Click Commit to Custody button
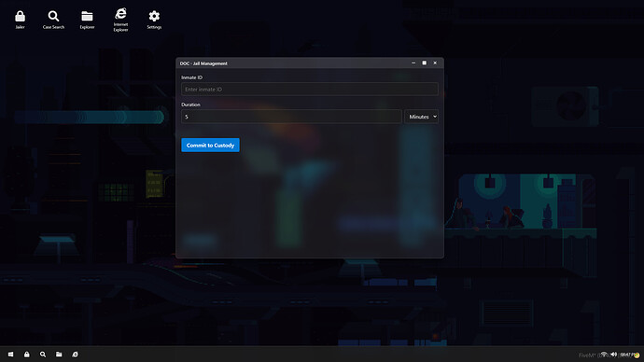 [210, 145]
